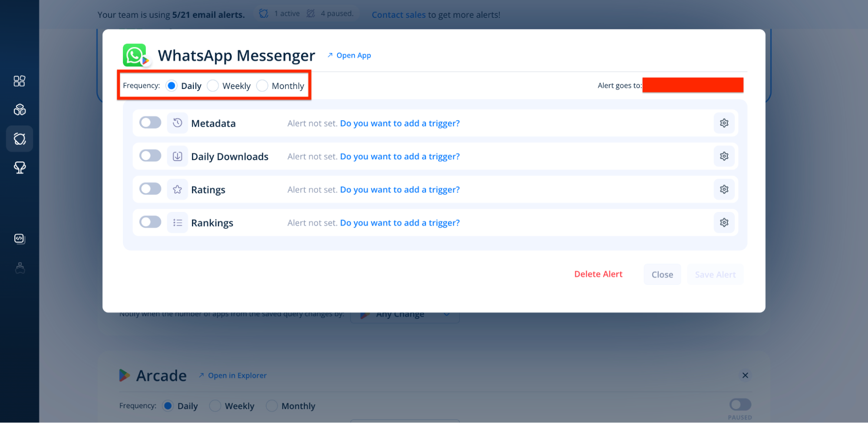The width and height of the screenshot is (868, 423).
Task: Select Weekly frequency for WhatsApp Messenger
Action: (x=213, y=86)
